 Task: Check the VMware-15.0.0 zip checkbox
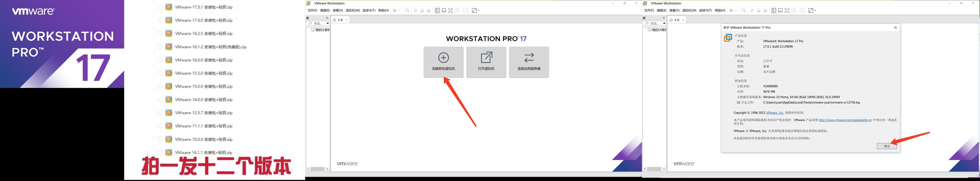coord(160,86)
